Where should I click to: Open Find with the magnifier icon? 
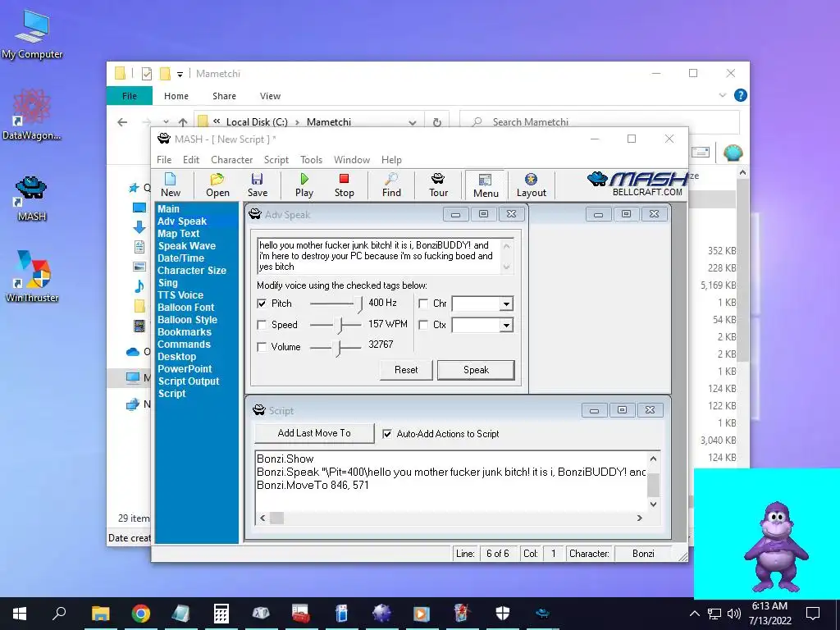pyautogui.click(x=391, y=185)
